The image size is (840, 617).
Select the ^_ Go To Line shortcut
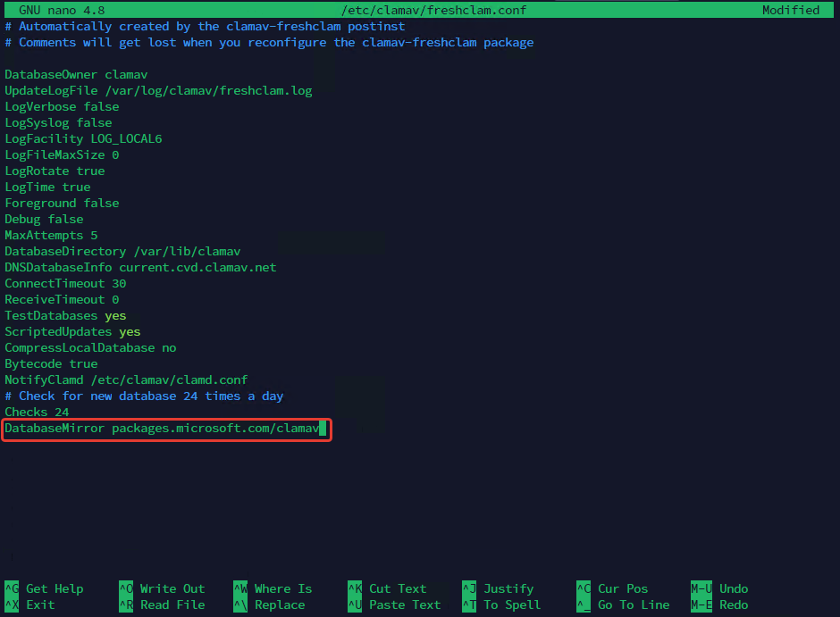[x=623, y=604]
